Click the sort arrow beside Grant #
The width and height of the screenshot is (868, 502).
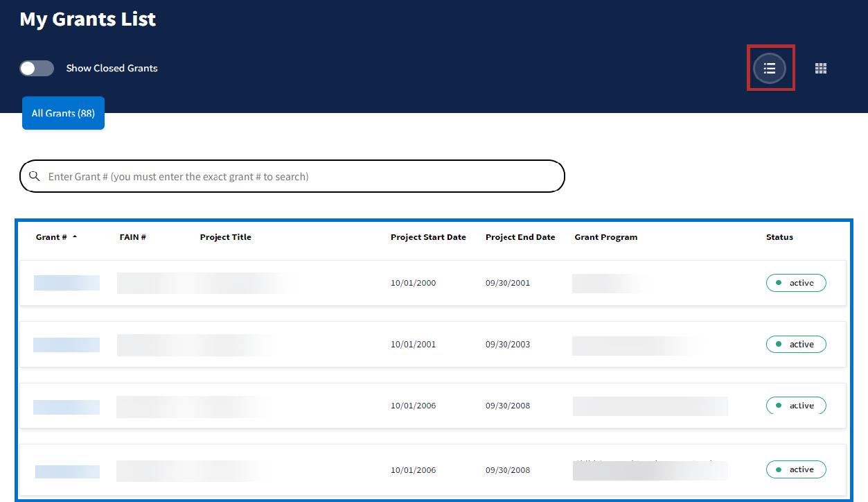[x=75, y=237]
